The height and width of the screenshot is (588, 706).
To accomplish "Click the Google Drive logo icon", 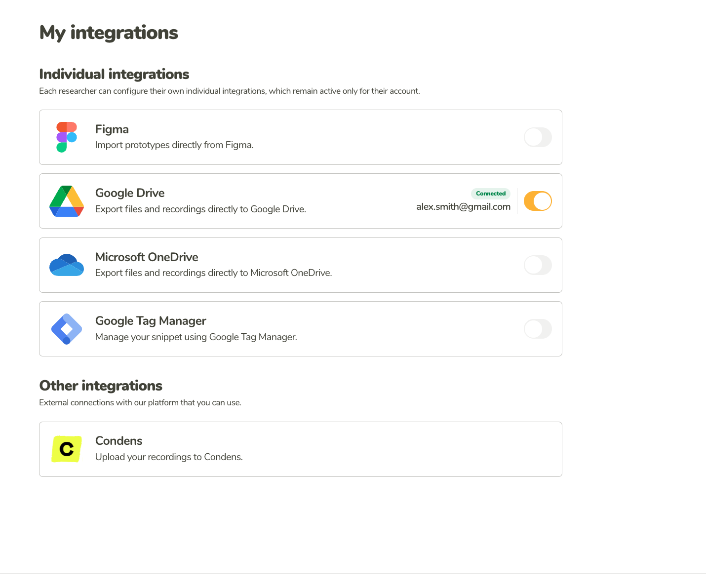I will 67,201.
